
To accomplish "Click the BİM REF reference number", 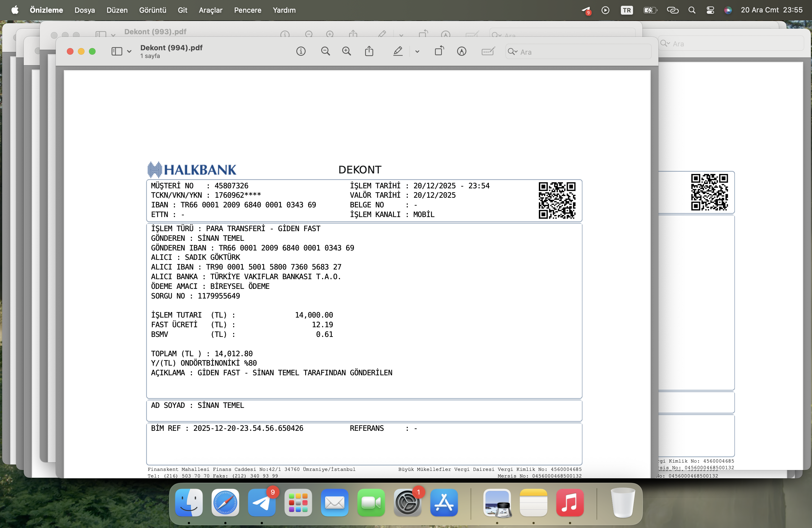I will (x=248, y=428).
